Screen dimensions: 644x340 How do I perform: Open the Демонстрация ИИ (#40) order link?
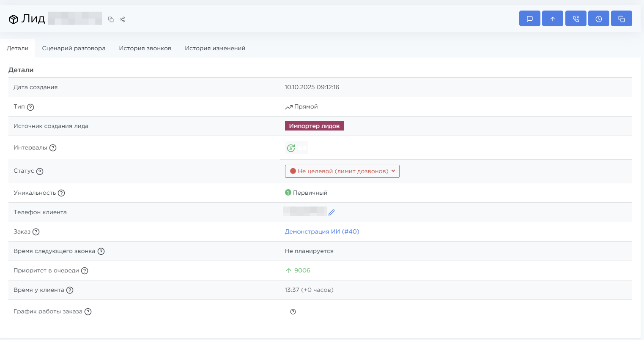coord(322,231)
